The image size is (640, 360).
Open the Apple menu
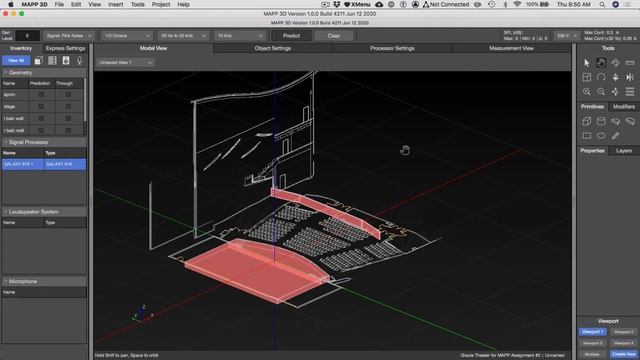11,4
